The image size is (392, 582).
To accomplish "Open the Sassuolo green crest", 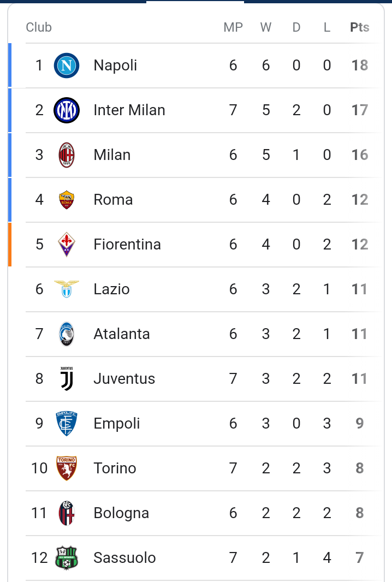I will [67, 558].
